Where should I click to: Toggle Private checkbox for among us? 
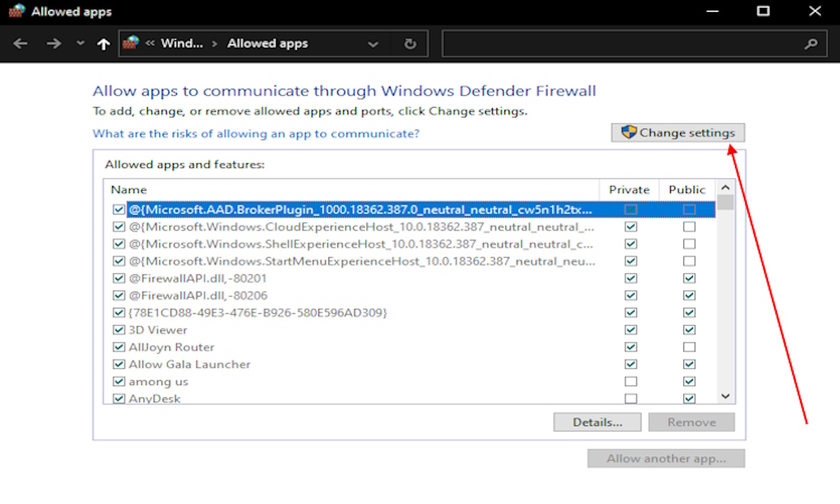pyautogui.click(x=630, y=382)
